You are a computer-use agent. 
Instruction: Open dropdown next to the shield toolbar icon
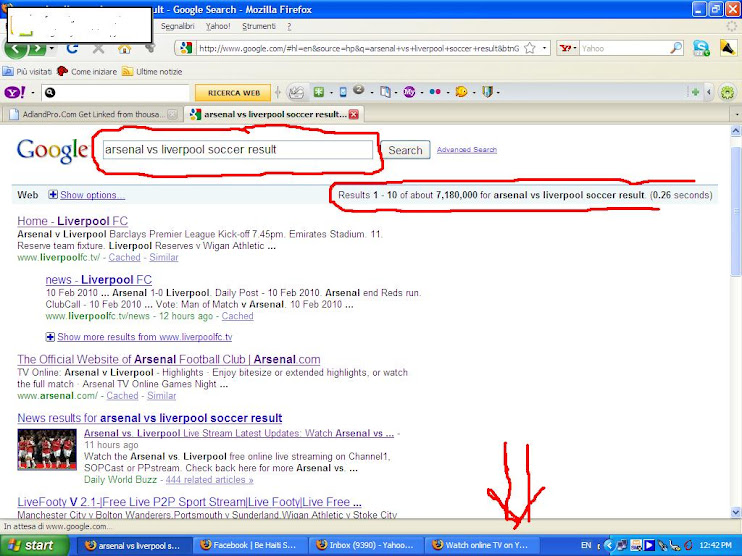click(x=498, y=92)
